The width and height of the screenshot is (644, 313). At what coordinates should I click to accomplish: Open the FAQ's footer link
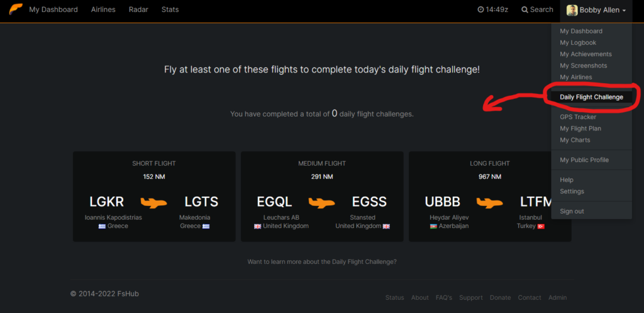(444, 297)
